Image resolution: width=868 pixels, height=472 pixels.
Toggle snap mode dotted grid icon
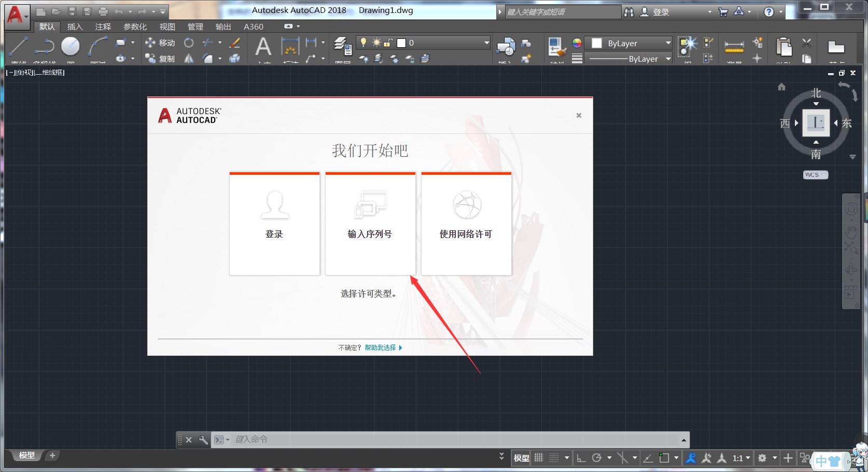point(554,458)
